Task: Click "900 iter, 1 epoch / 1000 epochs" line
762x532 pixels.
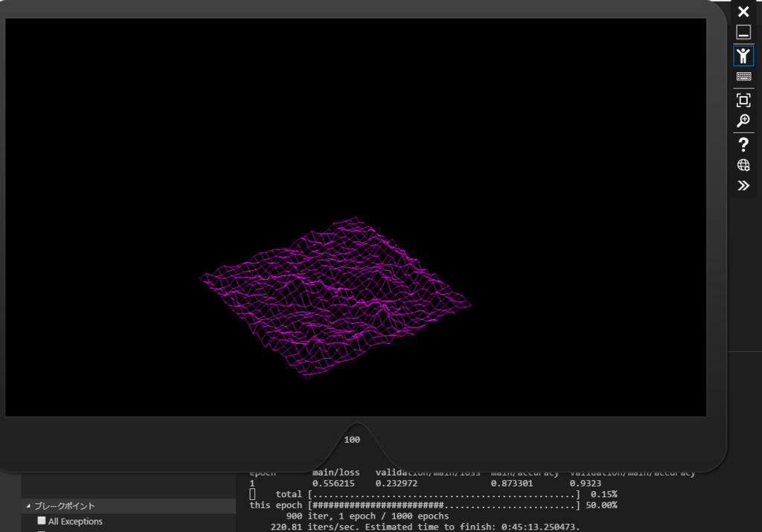Action: 368,516
